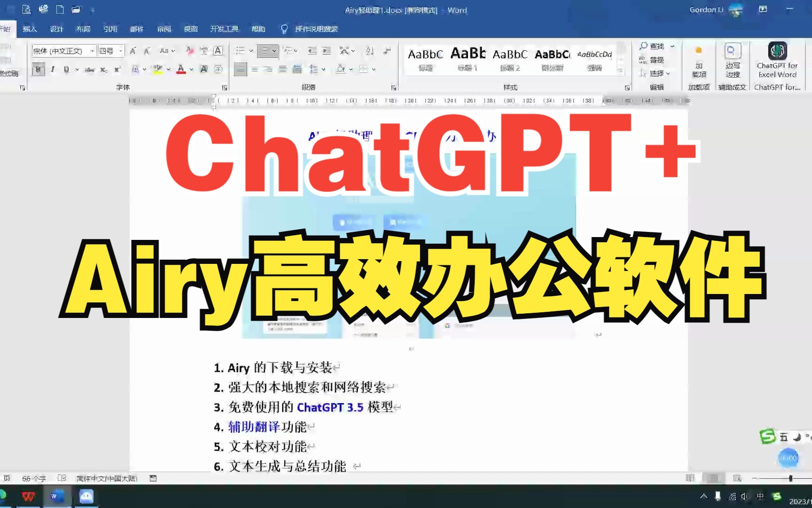
Task: Apply 标题 1 heading style
Action: click(468, 59)
